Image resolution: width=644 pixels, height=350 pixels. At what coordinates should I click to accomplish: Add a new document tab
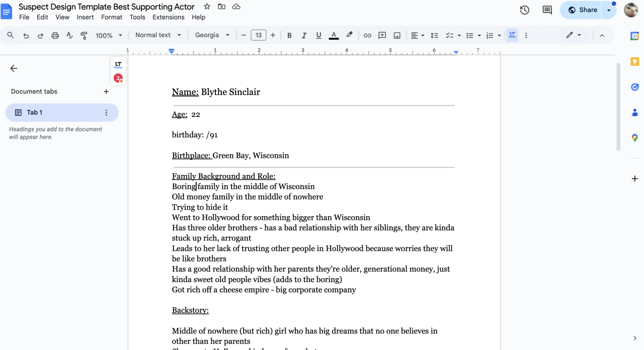coord(106,92)
